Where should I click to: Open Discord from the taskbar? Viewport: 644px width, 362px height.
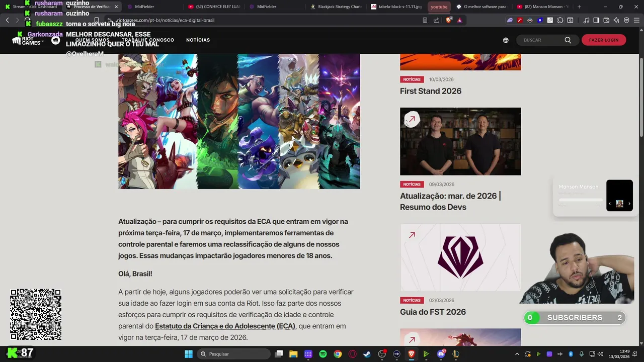(441, 354)
